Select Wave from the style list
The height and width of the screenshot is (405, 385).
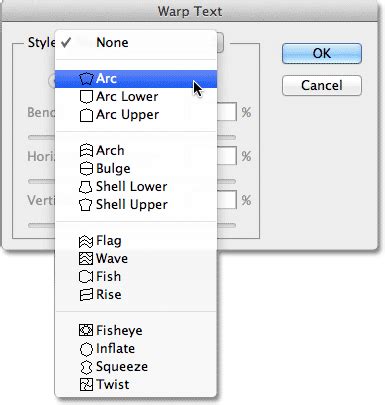[x=136, y=259]
